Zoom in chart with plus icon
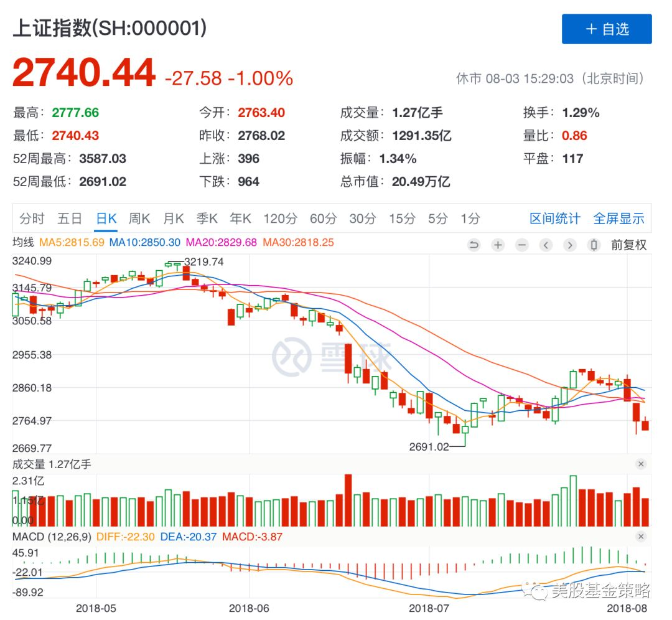 (x=498, y=245)
